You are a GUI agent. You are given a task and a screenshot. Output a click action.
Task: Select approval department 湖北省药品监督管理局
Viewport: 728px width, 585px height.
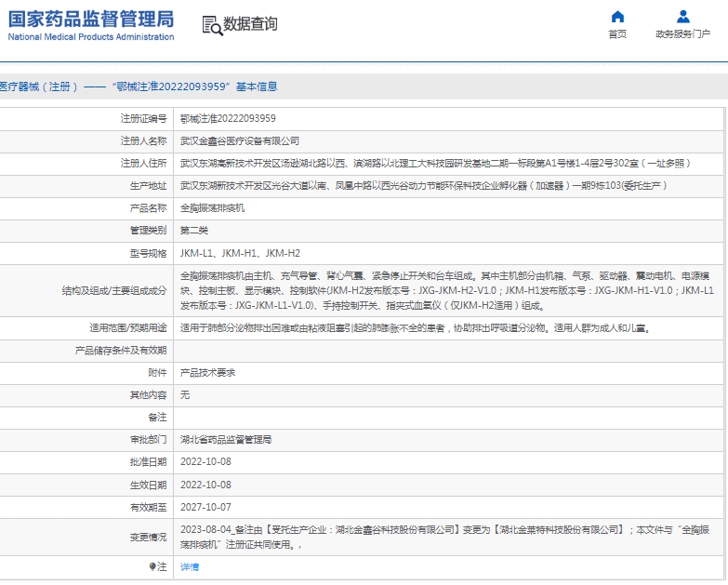pos(226,440)
